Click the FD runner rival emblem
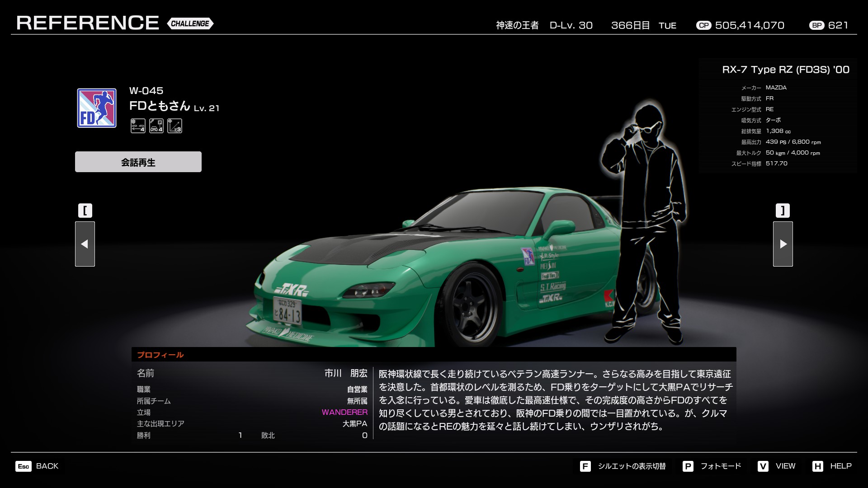 (97, 108)
